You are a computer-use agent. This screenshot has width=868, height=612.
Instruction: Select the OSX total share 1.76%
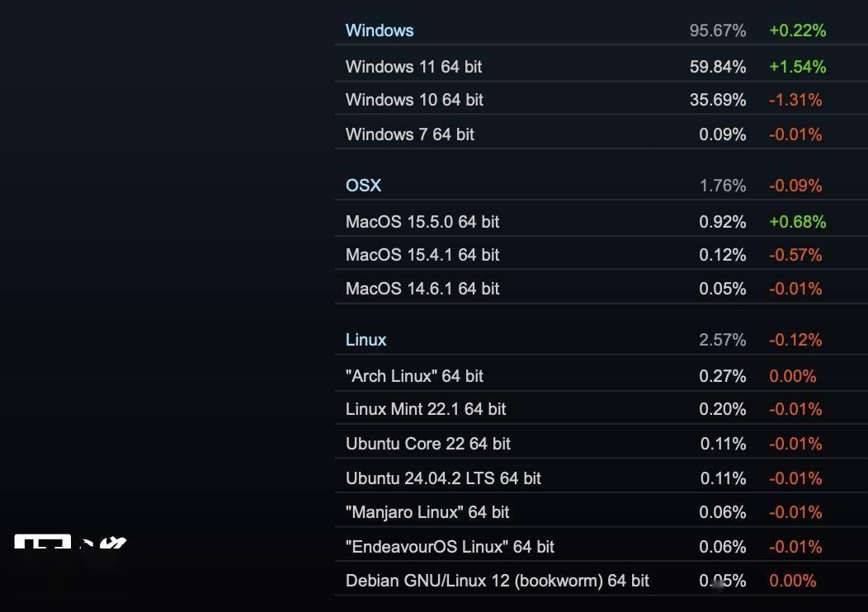click(x=723, y=186)
